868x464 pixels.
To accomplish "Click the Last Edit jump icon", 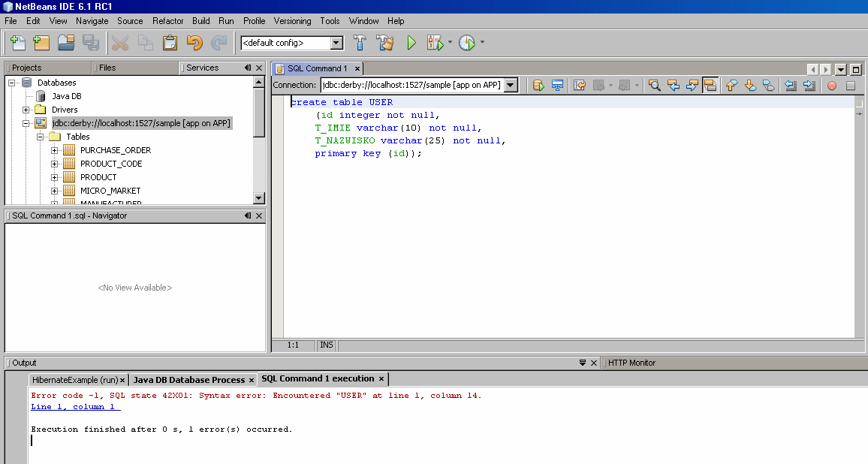I will pyautogui.click(x=580, y=86).
